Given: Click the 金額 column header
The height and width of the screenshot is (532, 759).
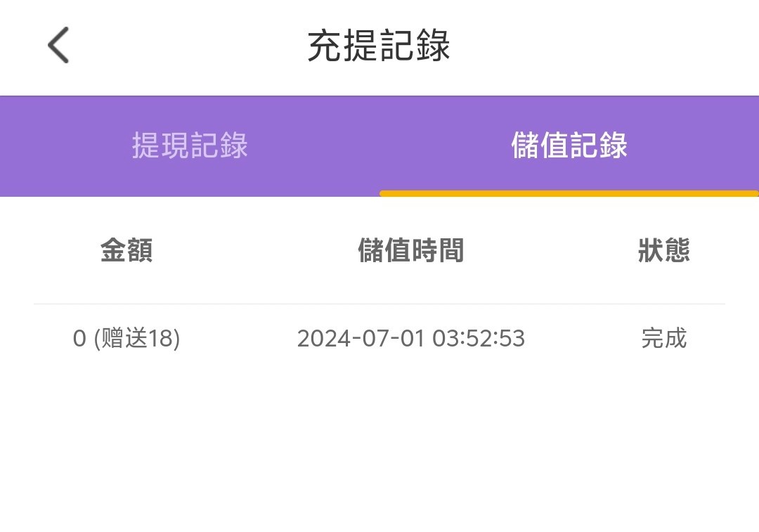Looking at the screenshot, I should 126,250.
